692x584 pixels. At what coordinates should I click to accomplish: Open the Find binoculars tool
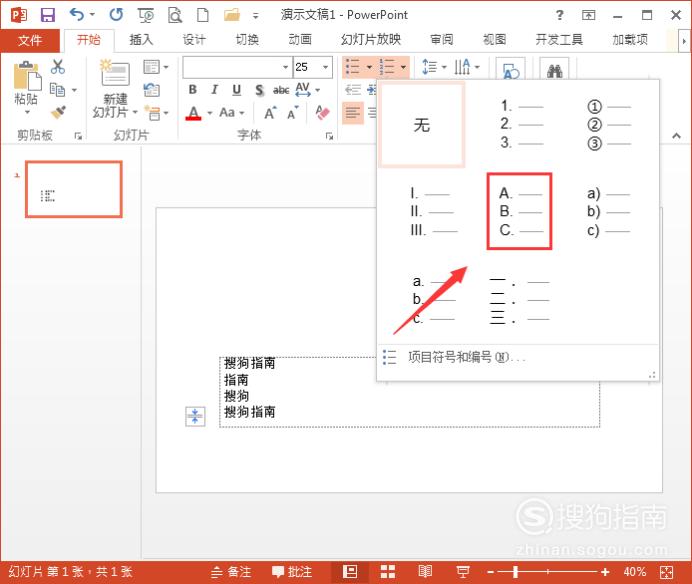[x=554, y=71]
